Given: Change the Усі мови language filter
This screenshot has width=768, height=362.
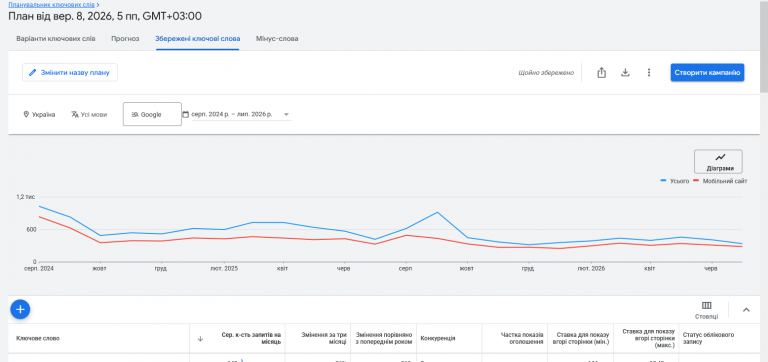Looking at the screenshot, I should 89,115.
